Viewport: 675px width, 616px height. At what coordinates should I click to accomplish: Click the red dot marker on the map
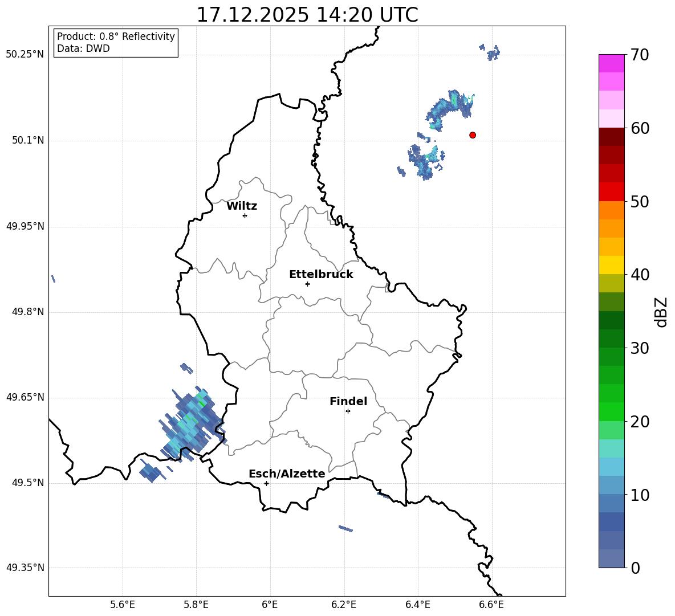(x=473, y=135)
